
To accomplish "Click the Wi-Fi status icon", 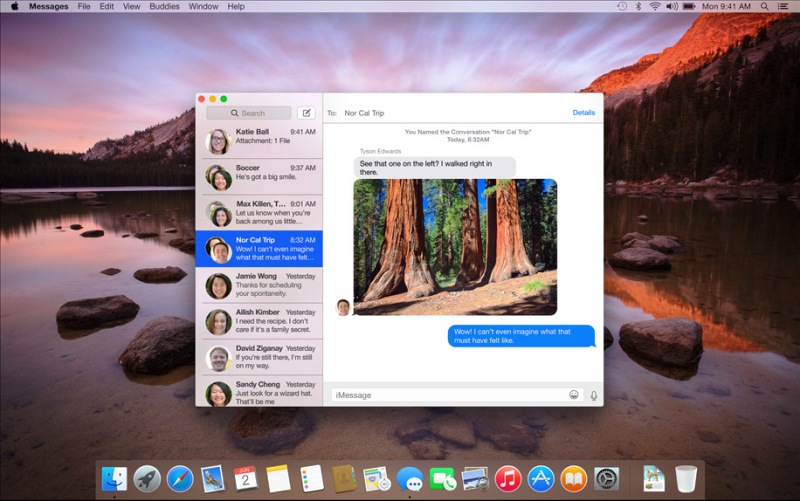I will click(655, 6).
